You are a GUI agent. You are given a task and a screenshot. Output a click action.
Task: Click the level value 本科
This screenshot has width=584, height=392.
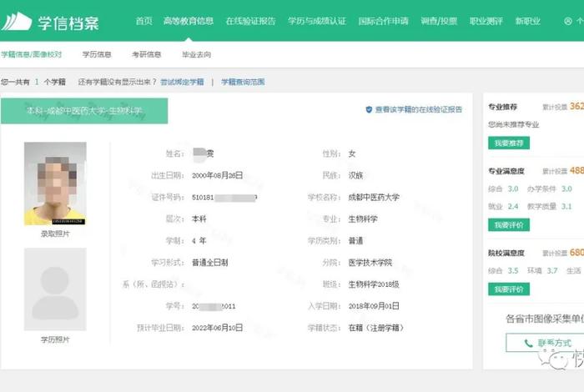[199, 219]
